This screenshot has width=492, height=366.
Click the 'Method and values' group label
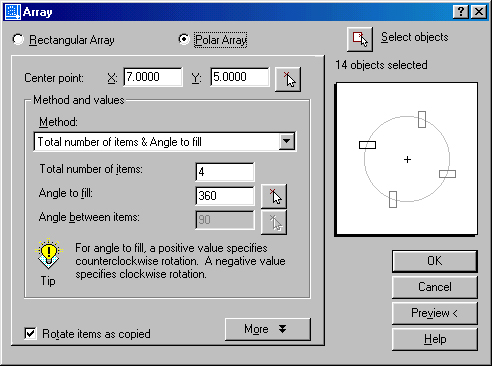click(79, 100)
